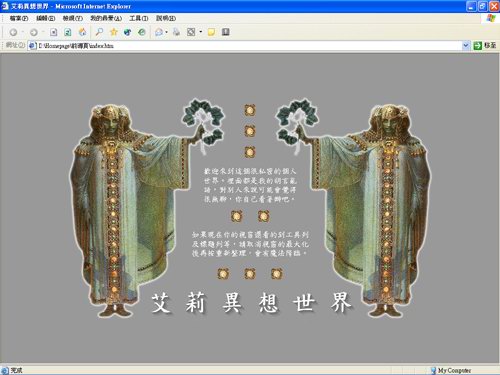Print the page with the printer icon
500x375 pixels.
(176, 32)
